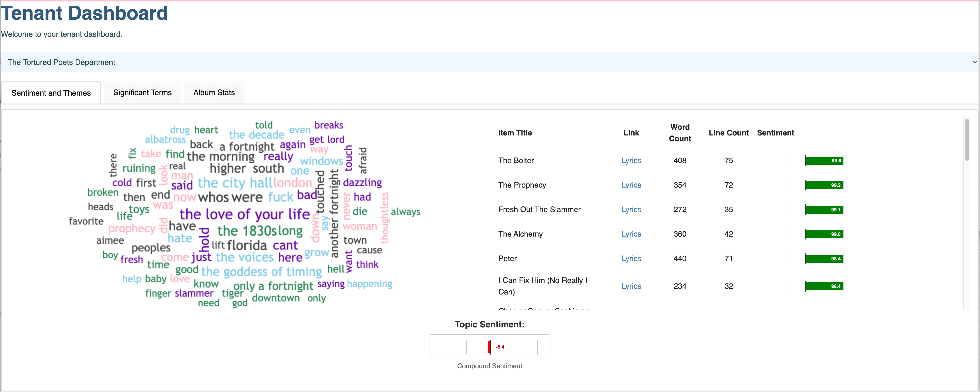Click title I Can Fix Him (No Really I Can)

tap(543, 286)
